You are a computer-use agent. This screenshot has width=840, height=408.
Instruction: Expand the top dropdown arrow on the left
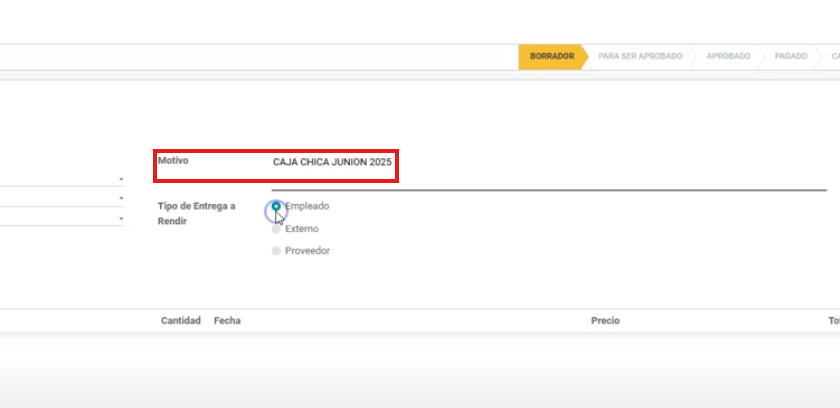click(120, 179)
